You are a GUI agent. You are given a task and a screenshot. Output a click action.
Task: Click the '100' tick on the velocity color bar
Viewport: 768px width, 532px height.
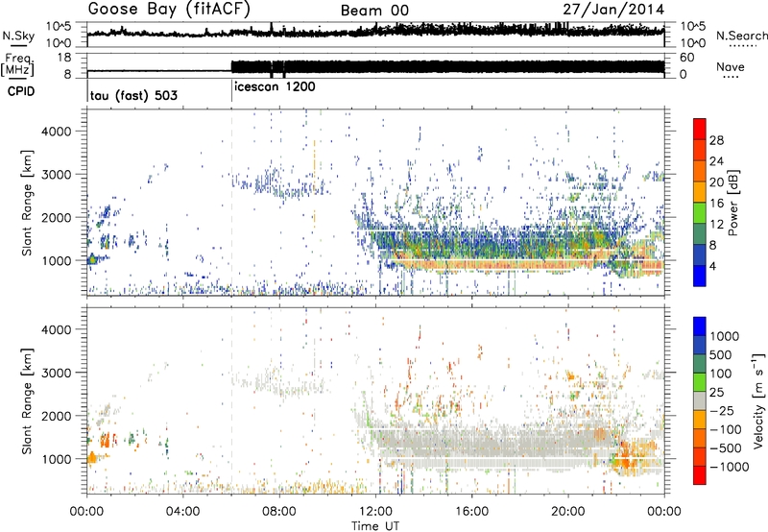point(719,374)
